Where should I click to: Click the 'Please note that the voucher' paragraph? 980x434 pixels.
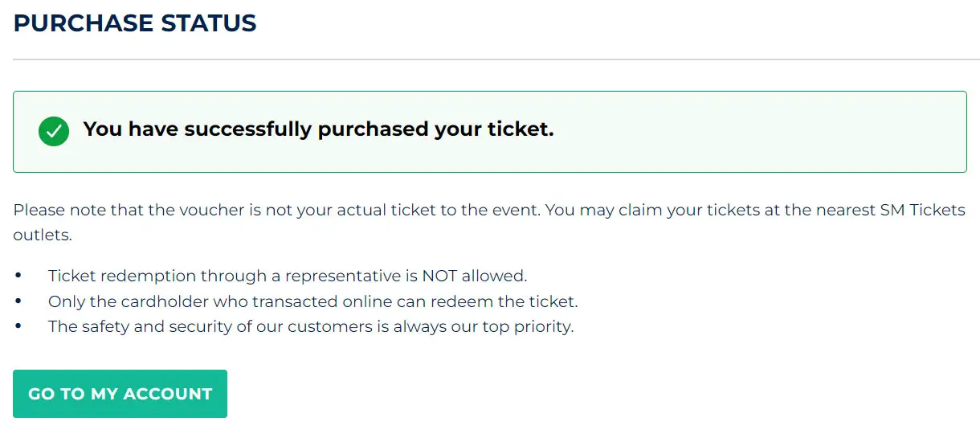click(x=489, y=223)
